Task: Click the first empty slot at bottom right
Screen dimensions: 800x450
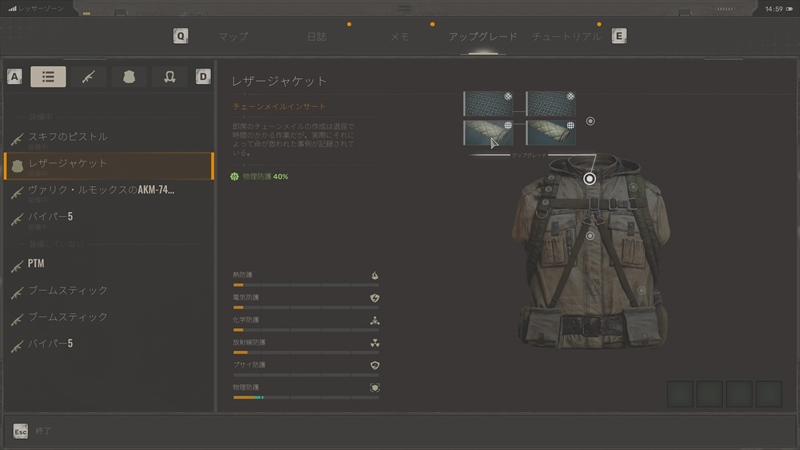Action: pos(680,393)
